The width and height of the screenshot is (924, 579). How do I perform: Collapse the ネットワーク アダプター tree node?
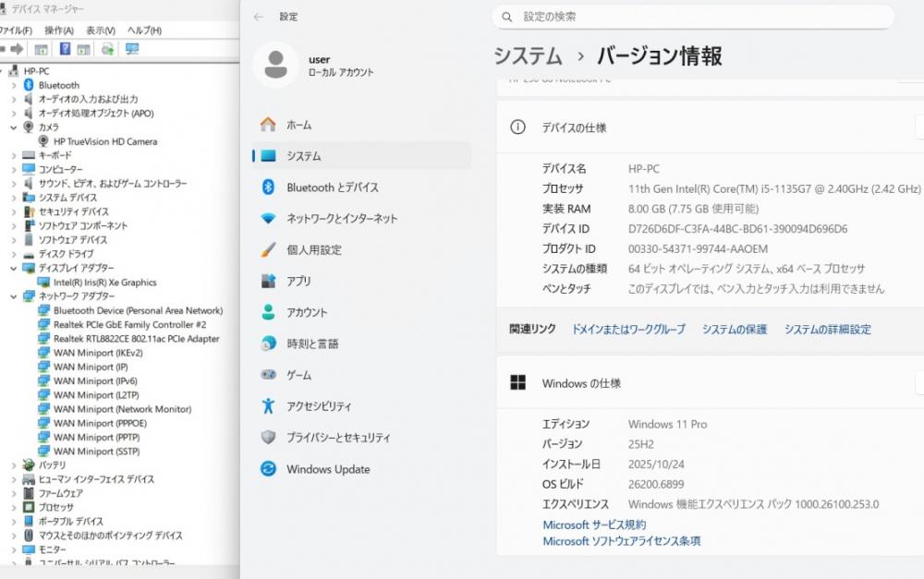coord(14,296)
